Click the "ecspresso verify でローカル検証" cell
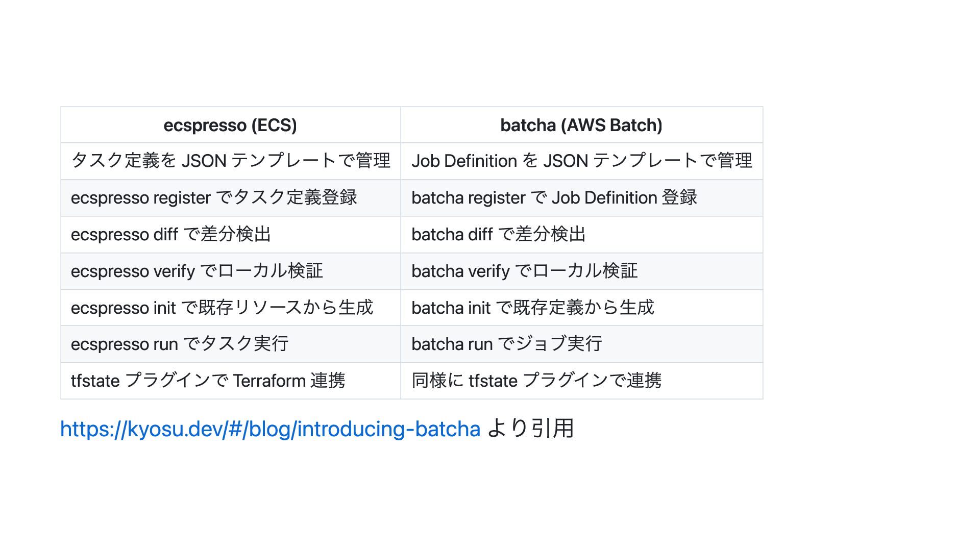Screen dimensions: 980x551 pos(197,271)
